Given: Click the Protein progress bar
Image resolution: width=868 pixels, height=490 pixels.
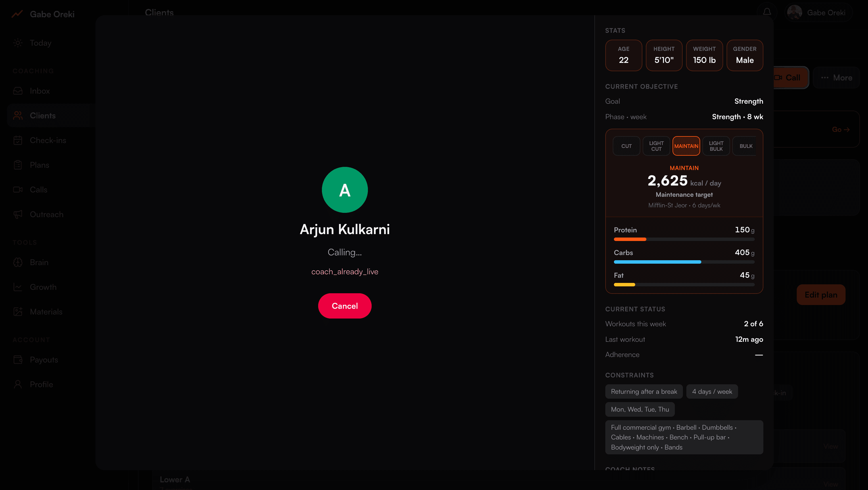Looking at the screenshot, I should 684,239.
